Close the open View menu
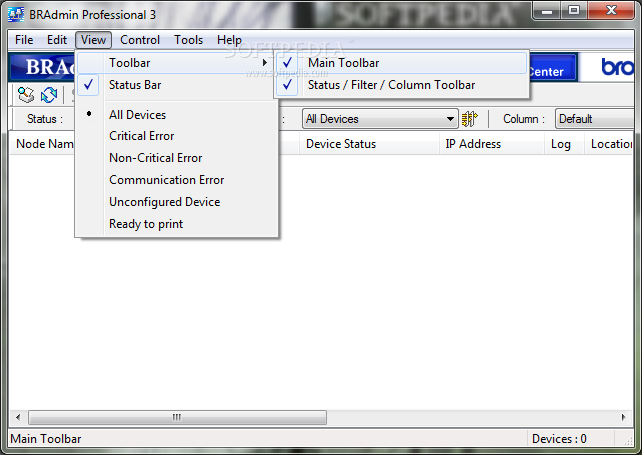642x455 pixels. pyautogui.click(x=93, y=40)
